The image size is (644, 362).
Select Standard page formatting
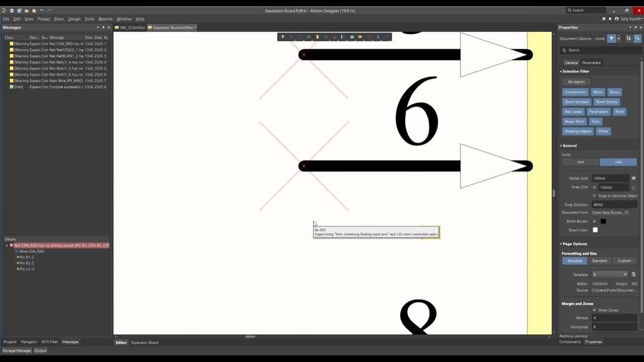coord(599,261)
